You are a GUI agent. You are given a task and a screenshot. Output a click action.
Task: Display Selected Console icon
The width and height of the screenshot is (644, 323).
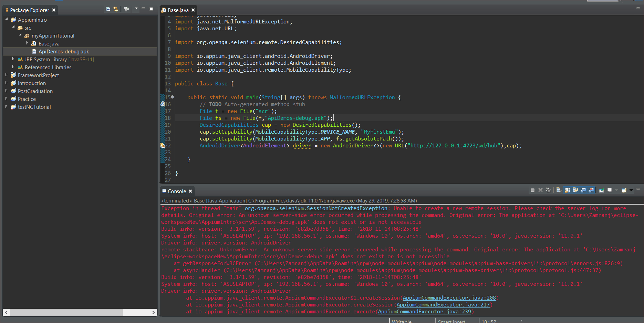pos(610,190)
